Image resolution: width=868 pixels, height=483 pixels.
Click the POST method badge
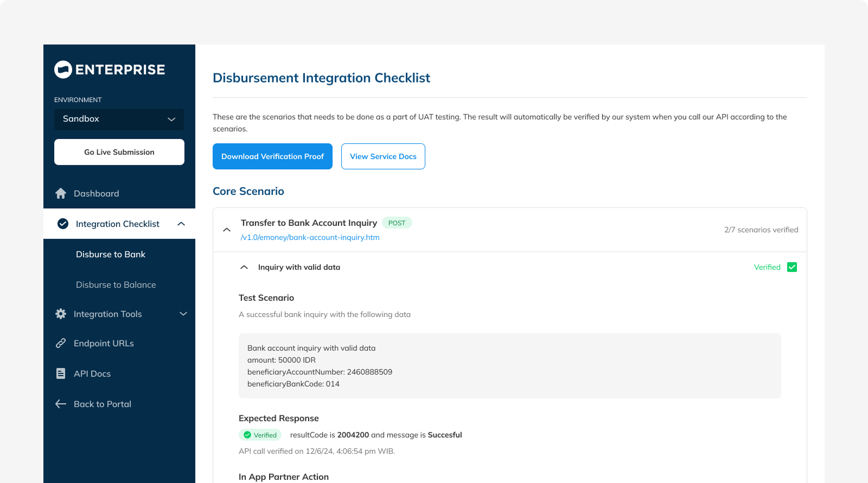[x=397, y=223]
